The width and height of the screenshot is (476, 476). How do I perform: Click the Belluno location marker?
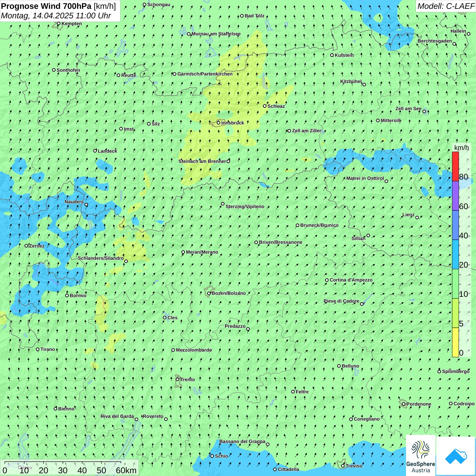pos(339,366)
